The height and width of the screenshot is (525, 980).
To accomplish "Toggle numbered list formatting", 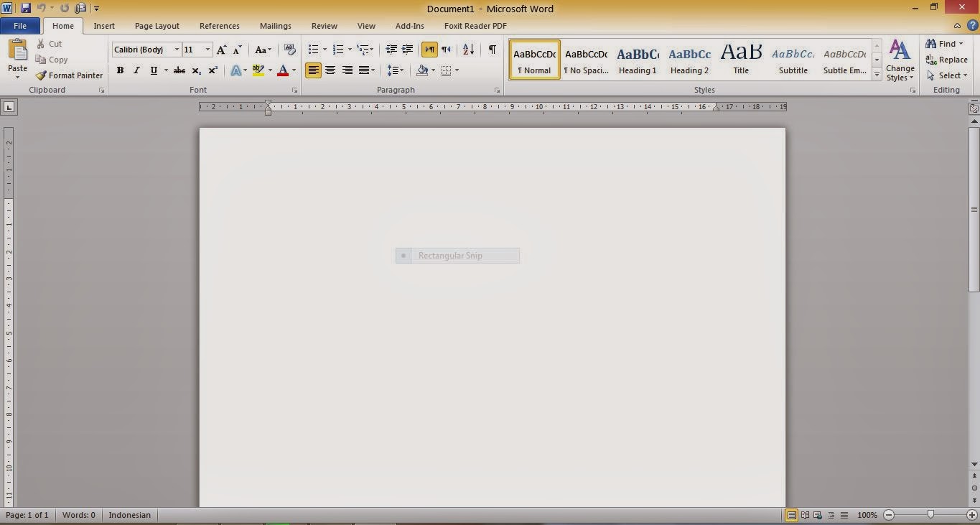I will (337, 50).
